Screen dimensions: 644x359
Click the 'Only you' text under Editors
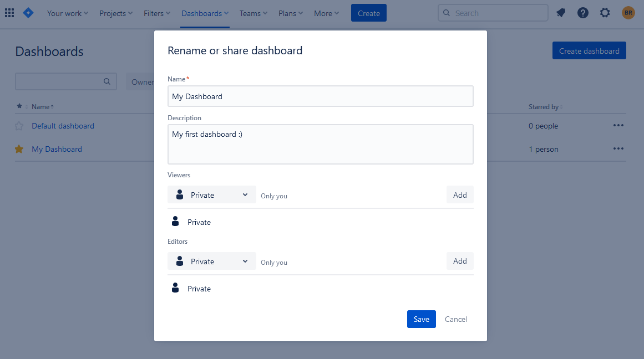pyautogui.click(x=274, y=263)
